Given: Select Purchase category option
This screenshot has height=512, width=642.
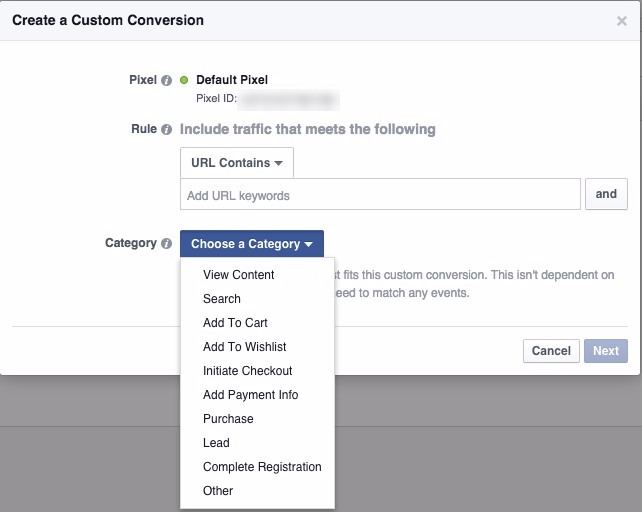Looking at the screenshot, I should tap(257, 419).
